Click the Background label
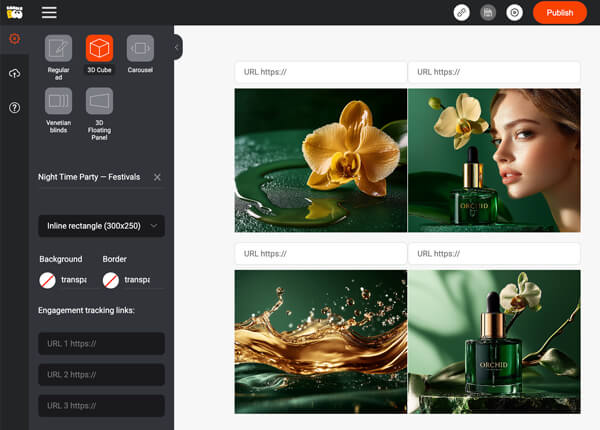The width and height of the screenshot is (600, 430). pyautogui.click(x=60, y=259)
